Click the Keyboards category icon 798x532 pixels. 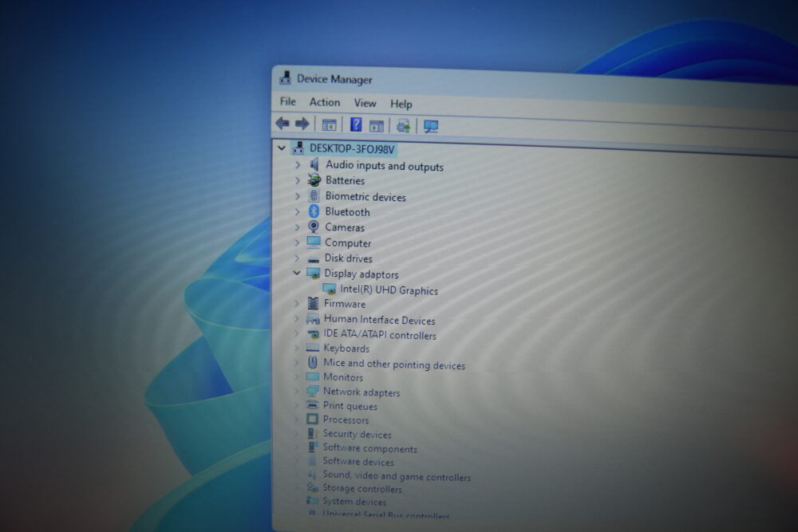313,348
